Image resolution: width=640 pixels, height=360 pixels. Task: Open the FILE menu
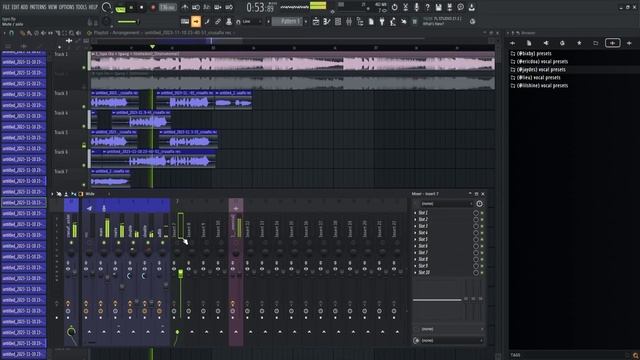click(x=6, y=7)
